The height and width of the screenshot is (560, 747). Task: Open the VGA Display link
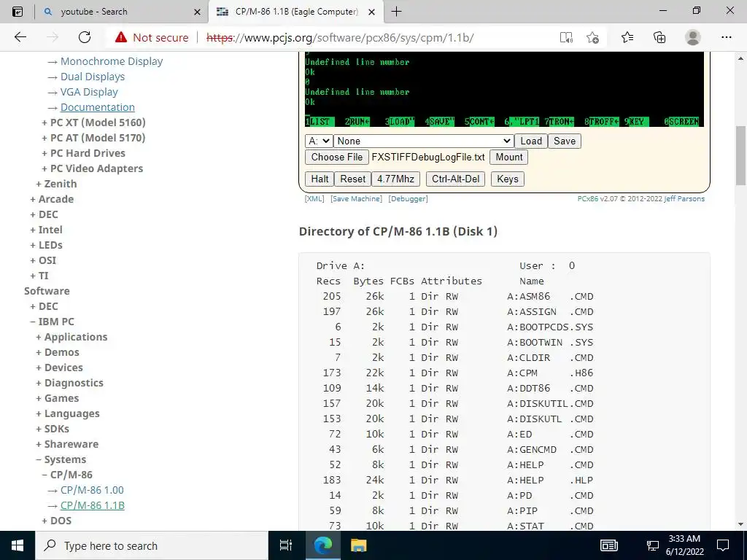(x=89, y=92)
